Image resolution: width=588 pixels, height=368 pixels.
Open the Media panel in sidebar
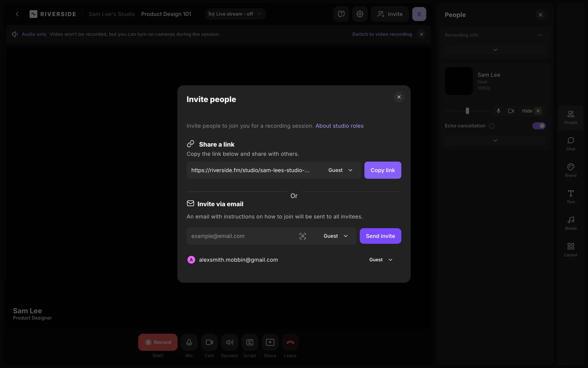click(571, 223)
